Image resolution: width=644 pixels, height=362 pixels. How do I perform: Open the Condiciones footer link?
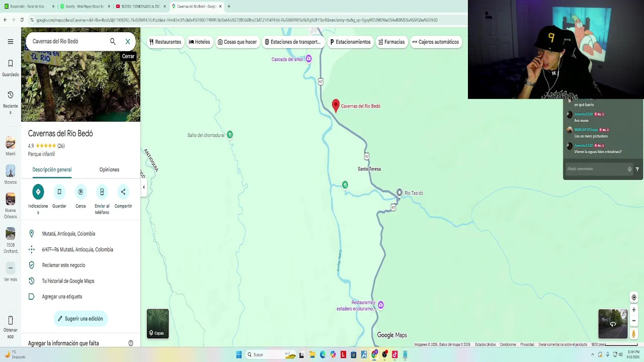pos(508,344)
